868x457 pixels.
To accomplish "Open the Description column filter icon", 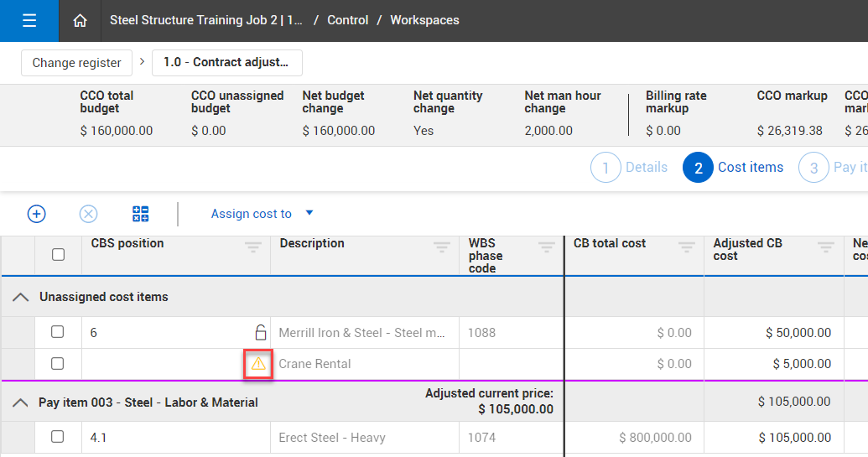I will tap(441, 247).
